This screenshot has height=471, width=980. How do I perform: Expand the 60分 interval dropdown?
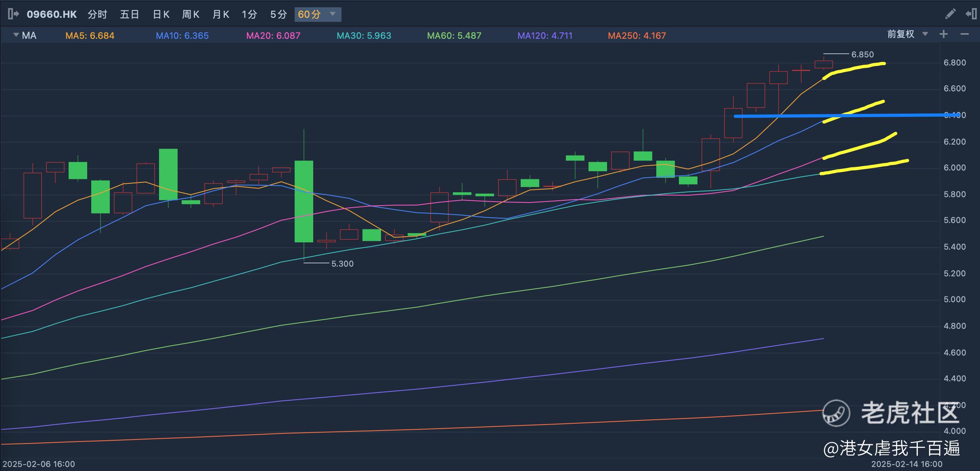(333, 14)
